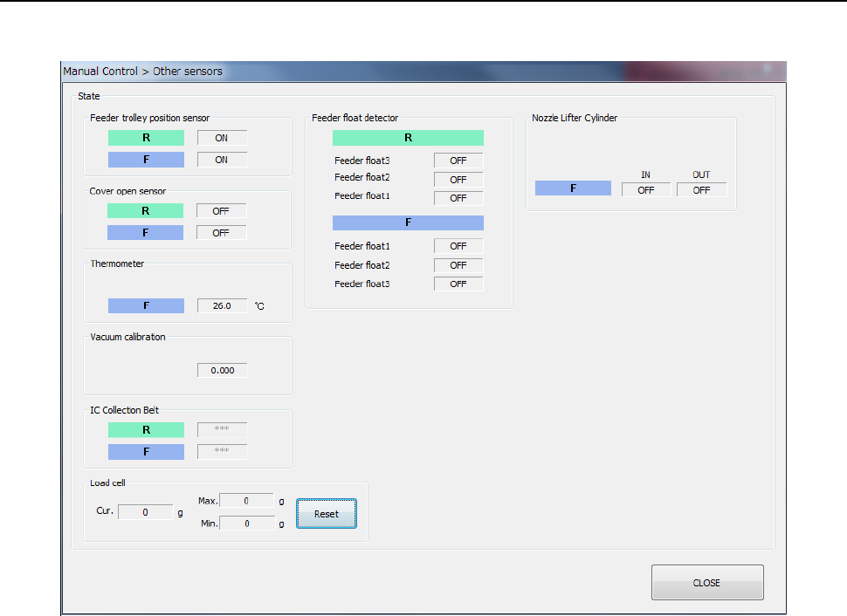Click Vacuum calibration 0.000 value field
This screenshot has width=847, height=616.
(x=222, y=370)
